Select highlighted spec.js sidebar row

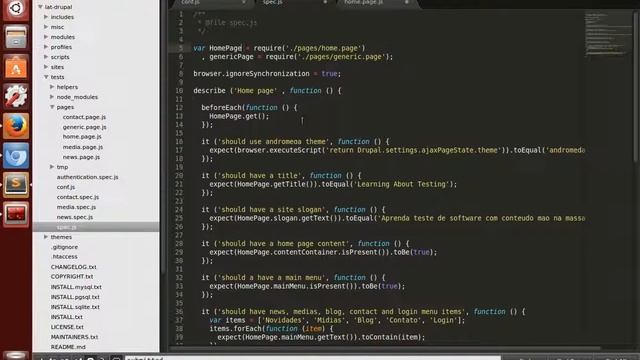(96, 227)
